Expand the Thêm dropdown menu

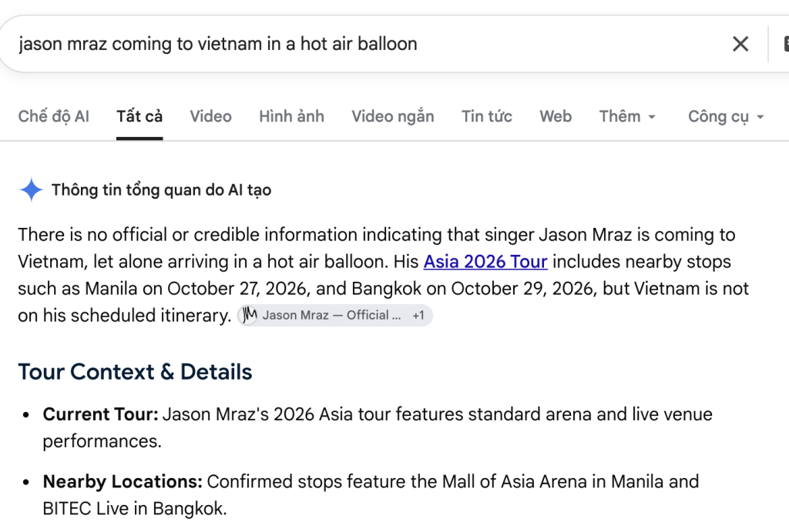[627, 116]
